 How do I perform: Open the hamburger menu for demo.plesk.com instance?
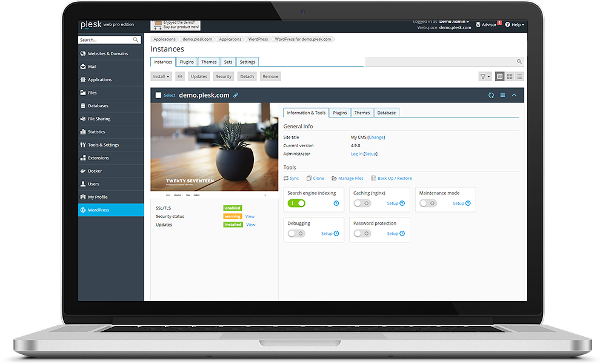(x=502, y=95)
